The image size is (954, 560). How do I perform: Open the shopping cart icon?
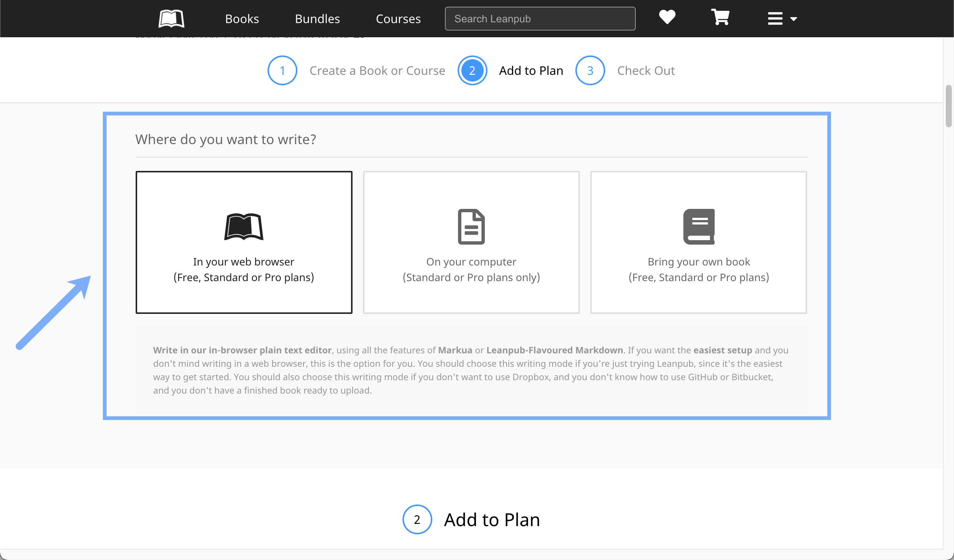coord(720,17)
